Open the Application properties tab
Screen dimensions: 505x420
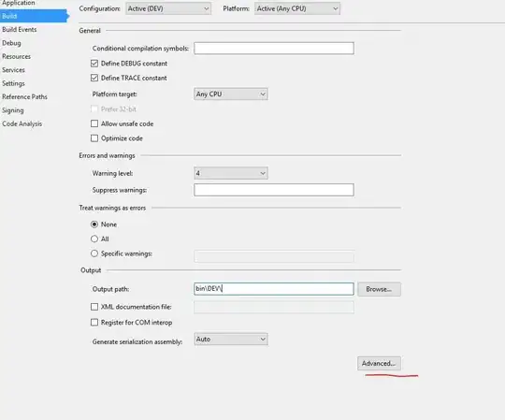tap(19, 3)
